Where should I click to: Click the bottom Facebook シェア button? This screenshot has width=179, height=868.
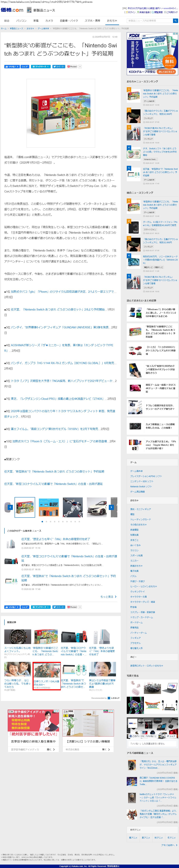point(24,607)
